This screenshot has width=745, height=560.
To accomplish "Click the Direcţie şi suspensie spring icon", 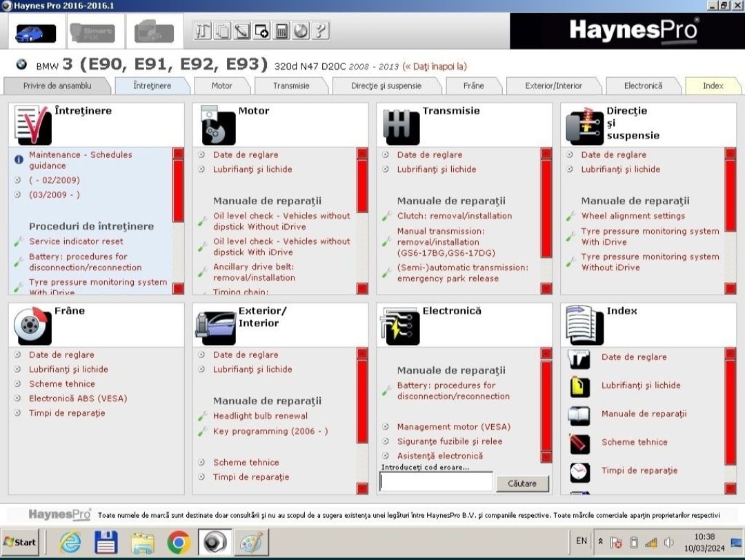I will point(584,126).
